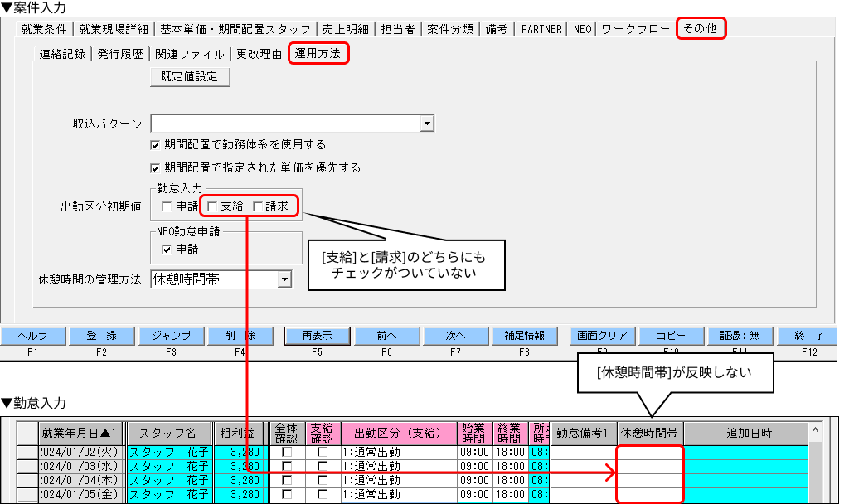The width and height of the screenshot is (849, 504).
Task: Click the 前へ F6 button
Action: pyautogui.click(x=386, y=336)
